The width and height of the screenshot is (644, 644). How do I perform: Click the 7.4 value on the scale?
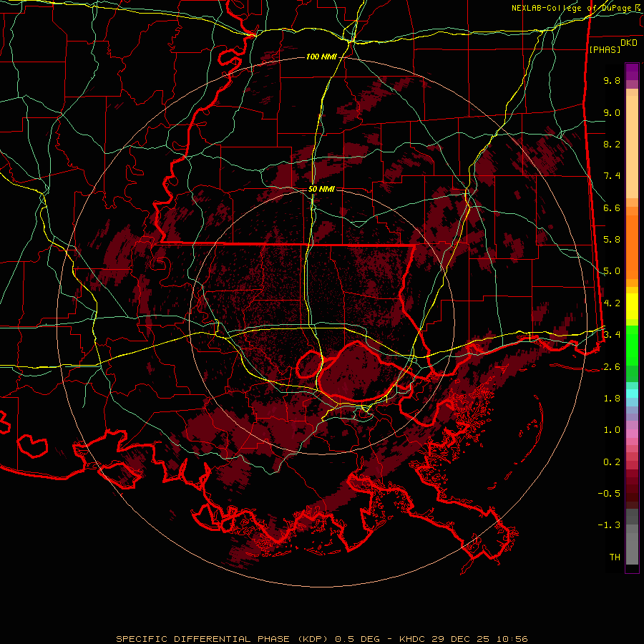612,176
